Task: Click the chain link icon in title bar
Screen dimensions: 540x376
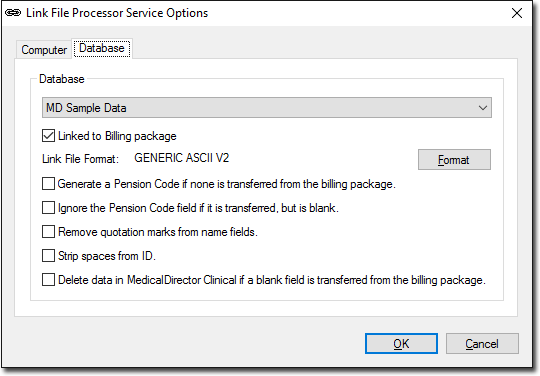Action: (13, 13)
